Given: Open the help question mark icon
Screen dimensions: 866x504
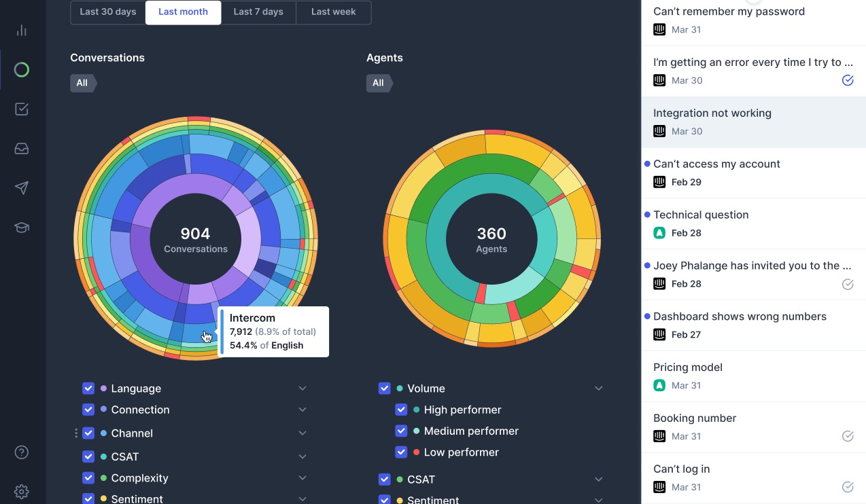Looking at the screenshot, I should (22, 452).
